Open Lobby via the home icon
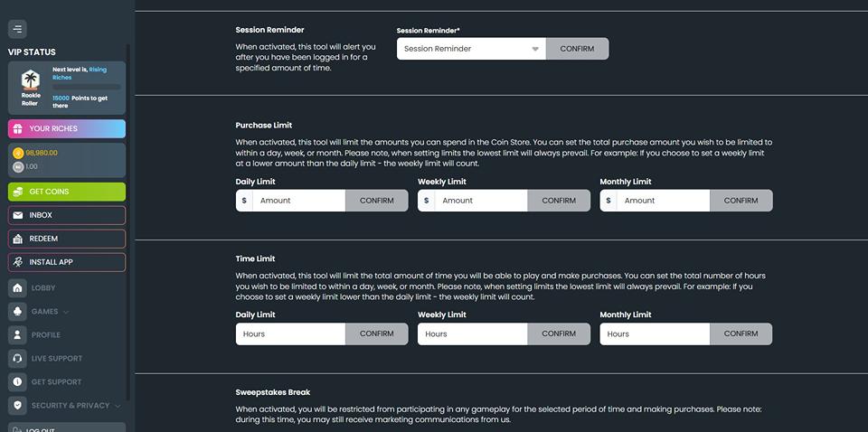 17,287
